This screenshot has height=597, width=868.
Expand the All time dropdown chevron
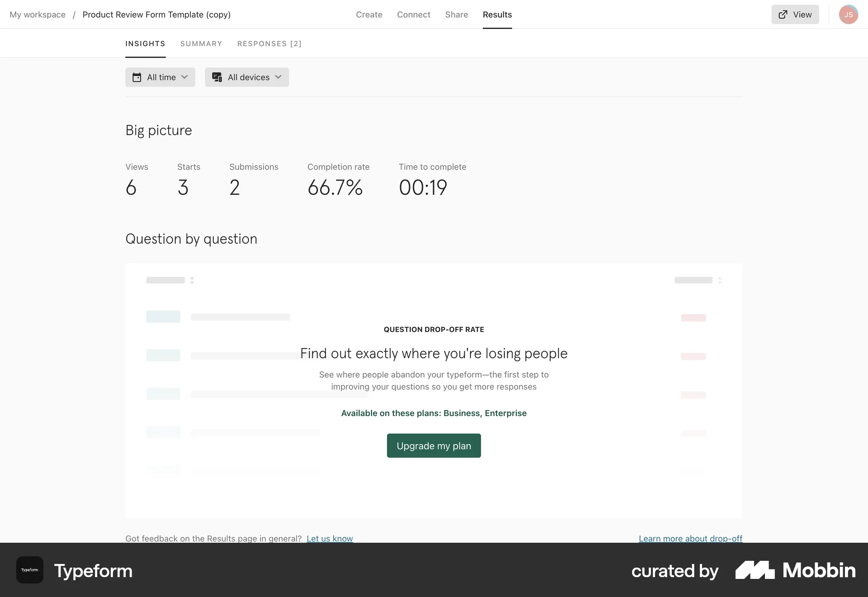[x=184, y=77]
